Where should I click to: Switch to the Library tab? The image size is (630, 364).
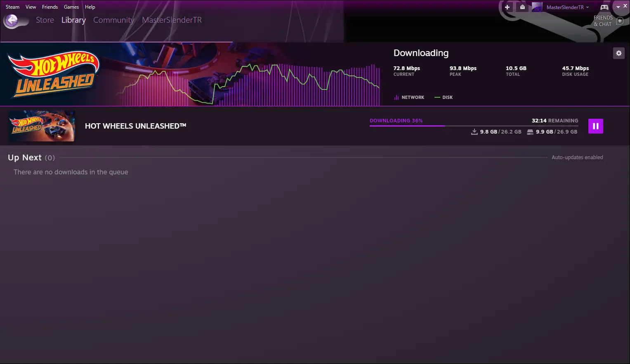(x=73, y=20)
